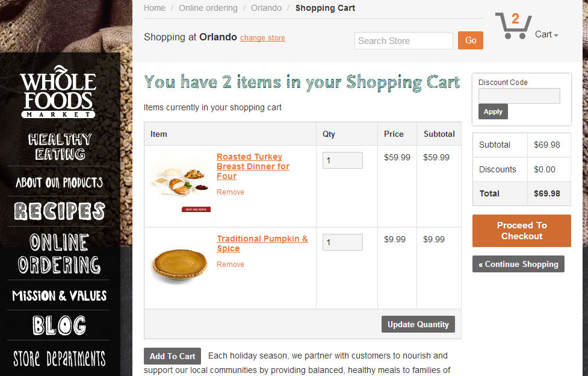This screenshot has width=588, height=376.
Task: Click the Update Quantity button
Action: click(x=418, y=324)
